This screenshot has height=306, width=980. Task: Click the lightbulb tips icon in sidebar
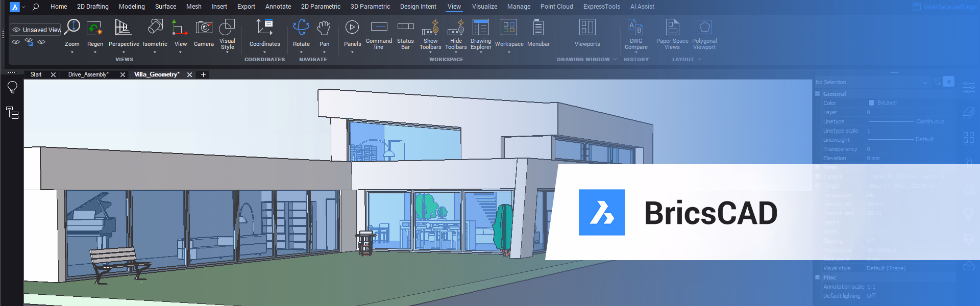(12, 87)
